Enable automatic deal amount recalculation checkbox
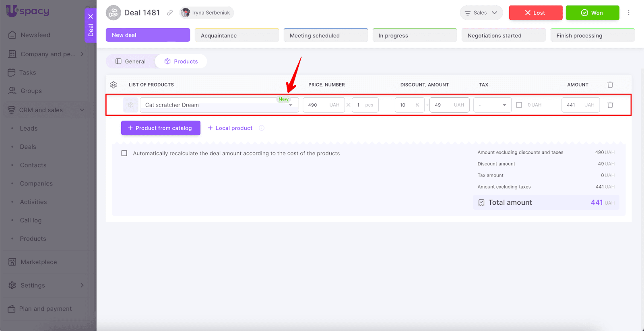 tap(124, 153)
